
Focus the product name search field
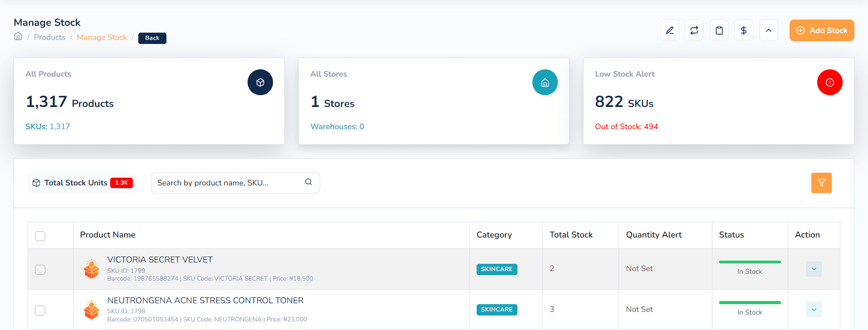click(235, 183)
